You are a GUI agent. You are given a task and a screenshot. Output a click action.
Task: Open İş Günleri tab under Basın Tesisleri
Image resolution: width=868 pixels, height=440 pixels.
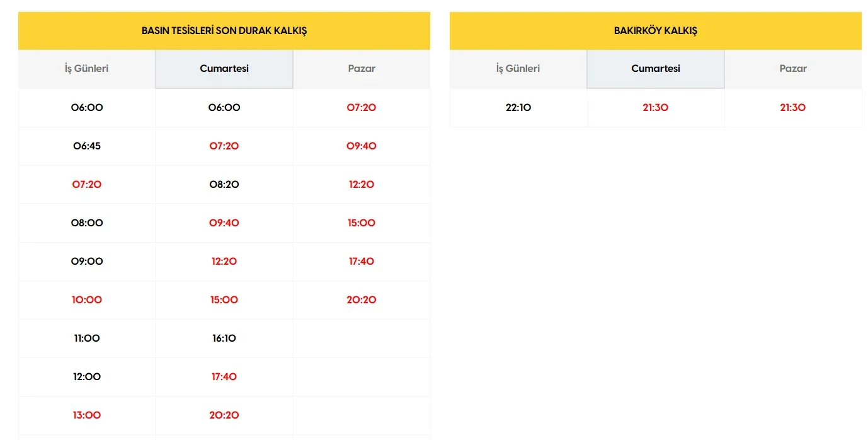click(x=87, y=69)
